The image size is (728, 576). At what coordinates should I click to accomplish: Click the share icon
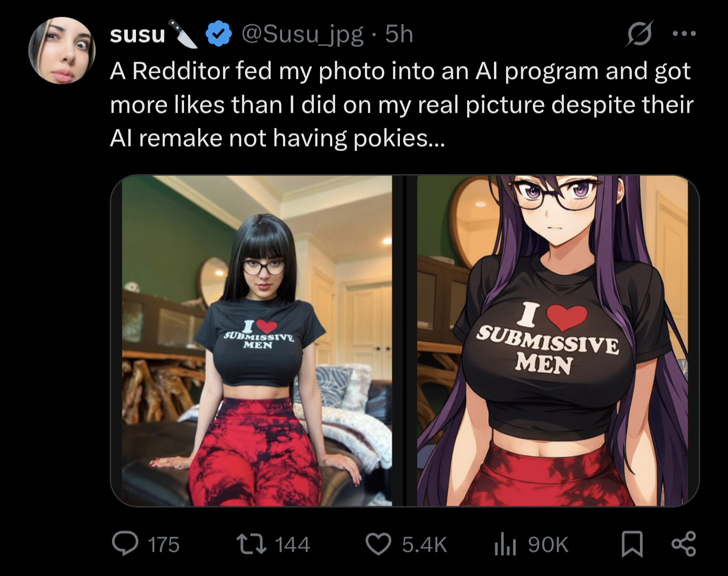tap(684, 544)
